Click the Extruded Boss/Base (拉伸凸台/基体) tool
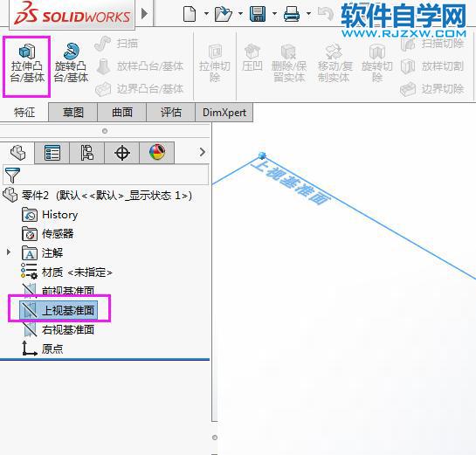476x455 pixels. click(27, 64)
